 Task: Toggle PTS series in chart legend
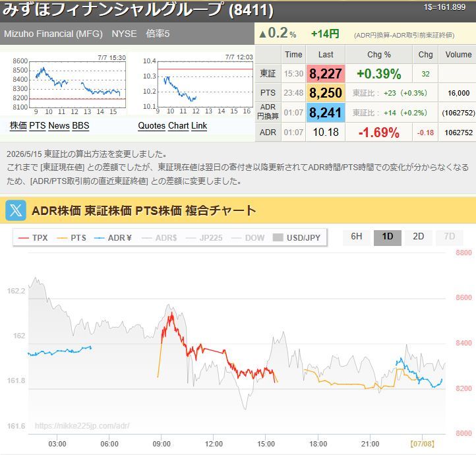tap(72, 237)
